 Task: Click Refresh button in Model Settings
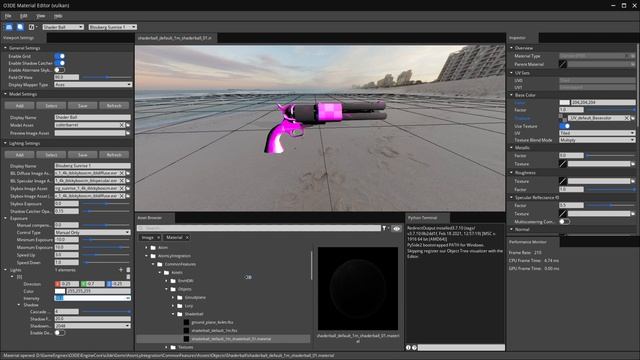pos(114,106)
